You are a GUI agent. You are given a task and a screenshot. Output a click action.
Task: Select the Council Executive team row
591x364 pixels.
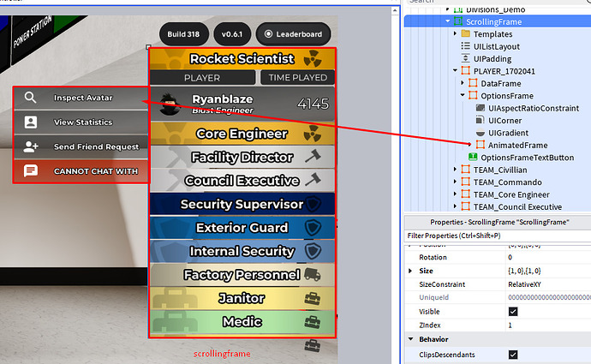pyautogui.click(x=242, y=181)
